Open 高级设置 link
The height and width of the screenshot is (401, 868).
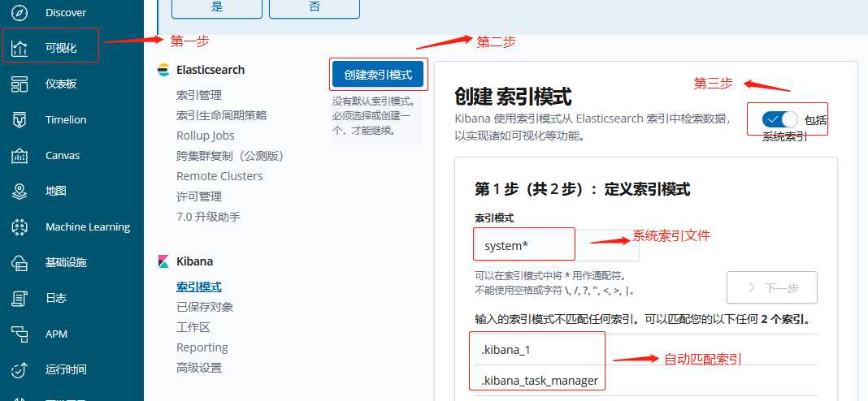(x=199, y=368)
